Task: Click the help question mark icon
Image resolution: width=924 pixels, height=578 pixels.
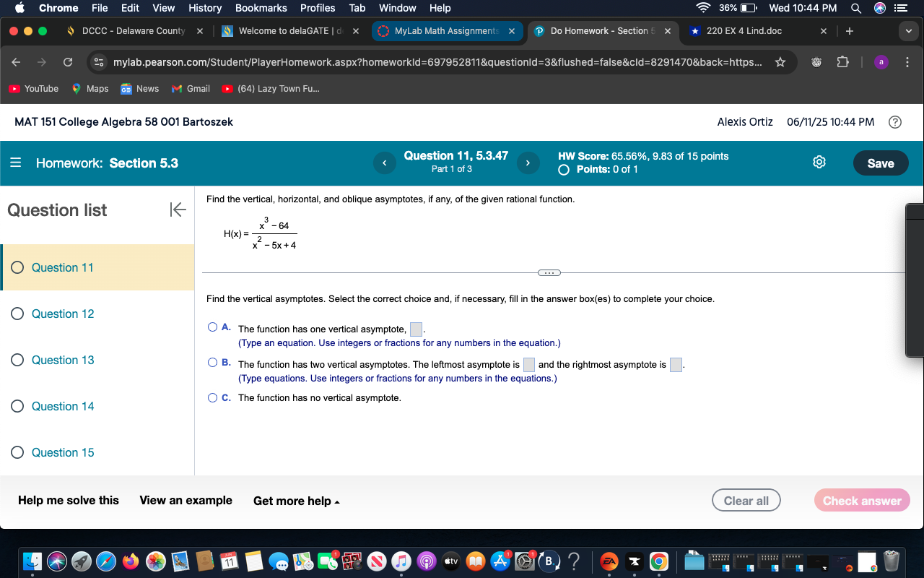Action: click(895, 122)
